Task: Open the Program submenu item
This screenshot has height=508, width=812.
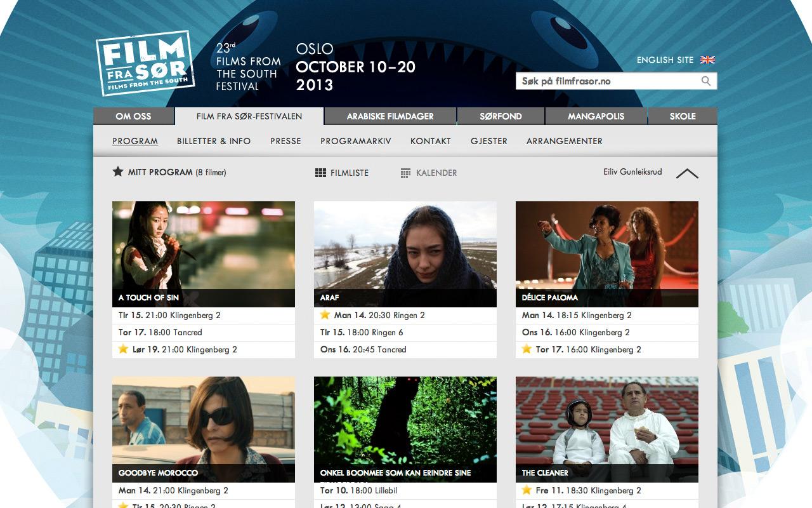Action: click(x=135, y=141)
